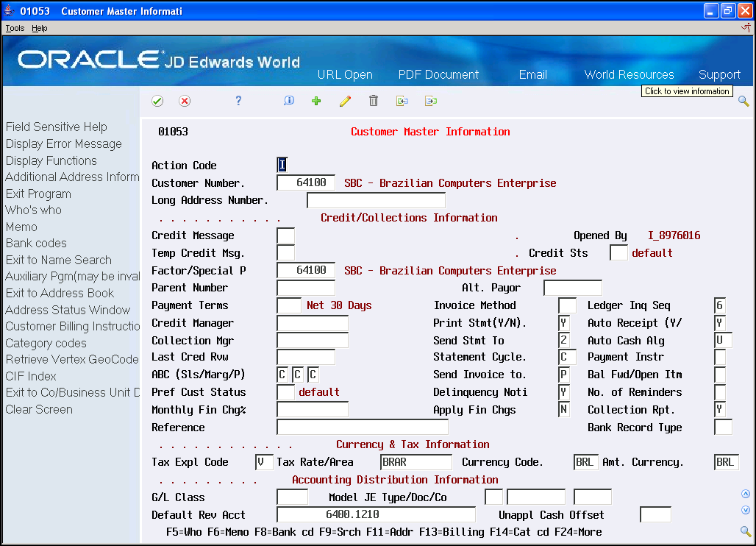Open help with the question mark icon
Screen dimensions: 756x546
tap(238, 101)
